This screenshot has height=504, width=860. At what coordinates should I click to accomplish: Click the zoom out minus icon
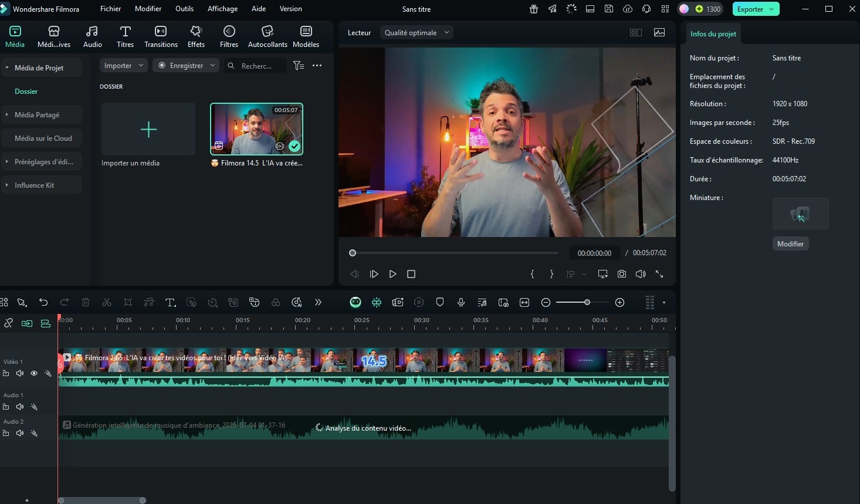[546, 302]
